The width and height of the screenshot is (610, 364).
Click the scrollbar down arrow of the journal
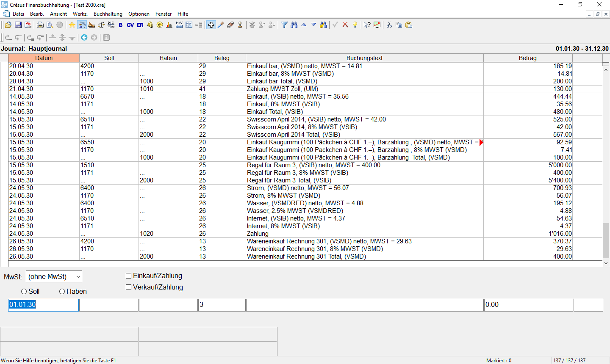pos(606,263)
